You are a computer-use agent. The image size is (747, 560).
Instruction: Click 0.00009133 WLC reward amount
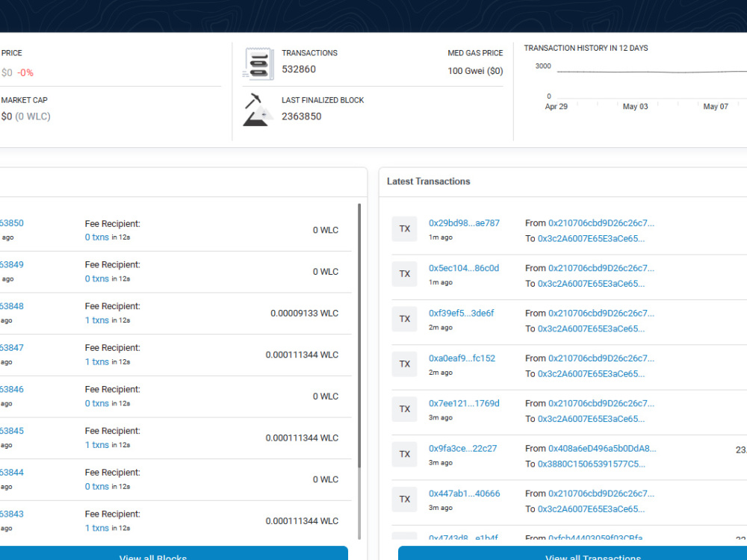click(305, 314)
